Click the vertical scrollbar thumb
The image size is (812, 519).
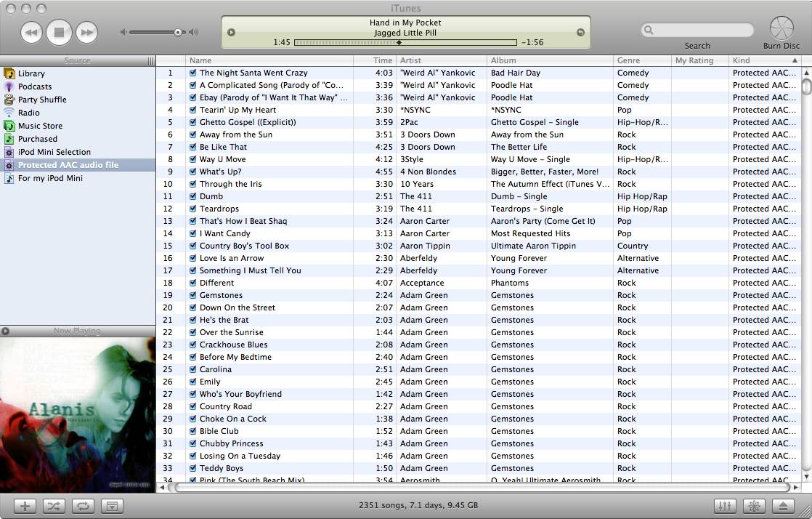(x=806, y=86)
